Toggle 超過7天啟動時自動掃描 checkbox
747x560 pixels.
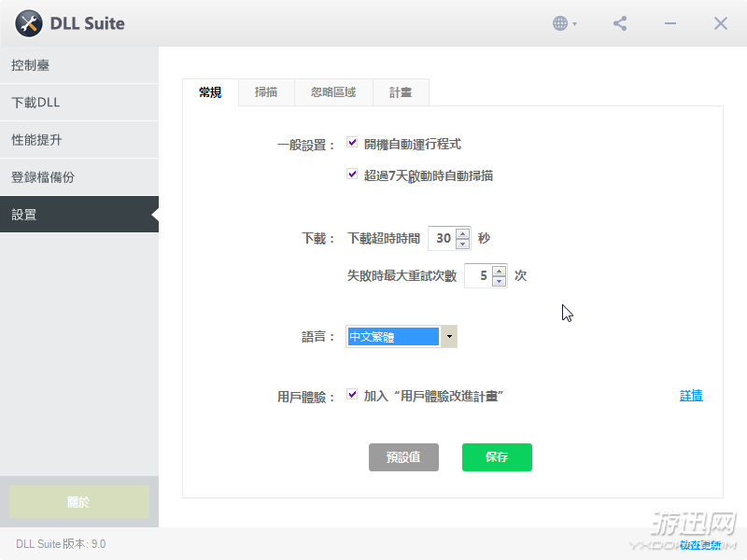point(352,174)
